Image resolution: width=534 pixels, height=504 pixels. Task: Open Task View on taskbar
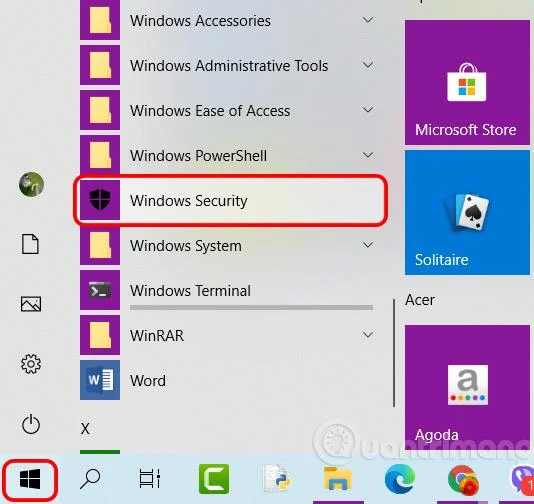pyautogui.click(x=150, y=479)
